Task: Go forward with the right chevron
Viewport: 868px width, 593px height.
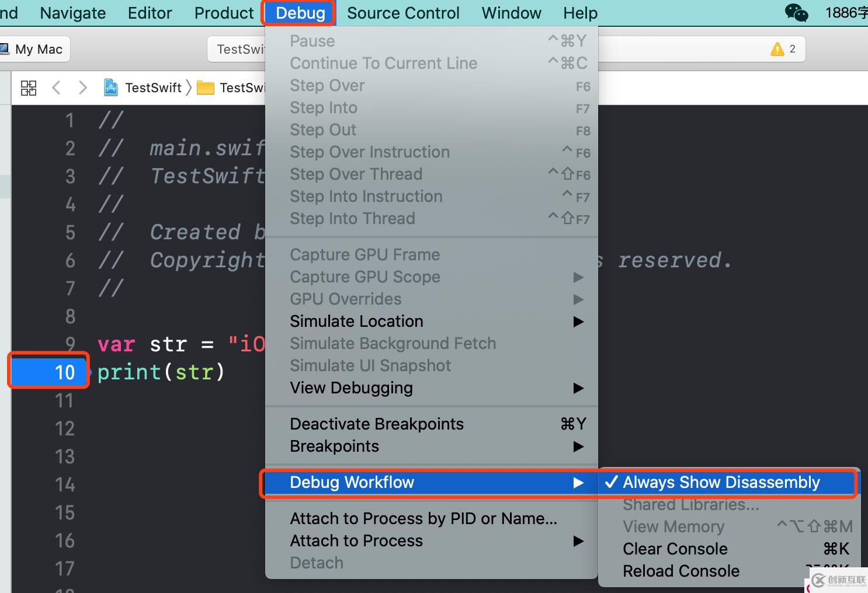Action: tap(83, 88)
